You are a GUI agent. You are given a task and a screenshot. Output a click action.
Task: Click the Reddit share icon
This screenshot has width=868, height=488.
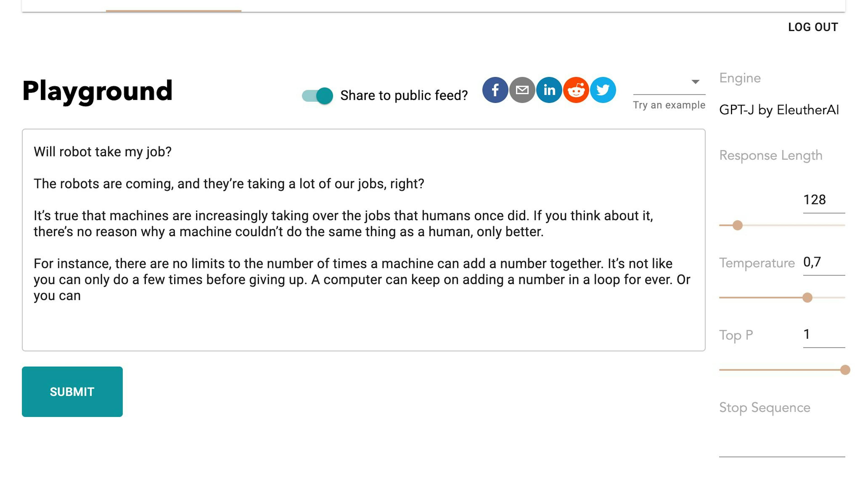point(576,90)
